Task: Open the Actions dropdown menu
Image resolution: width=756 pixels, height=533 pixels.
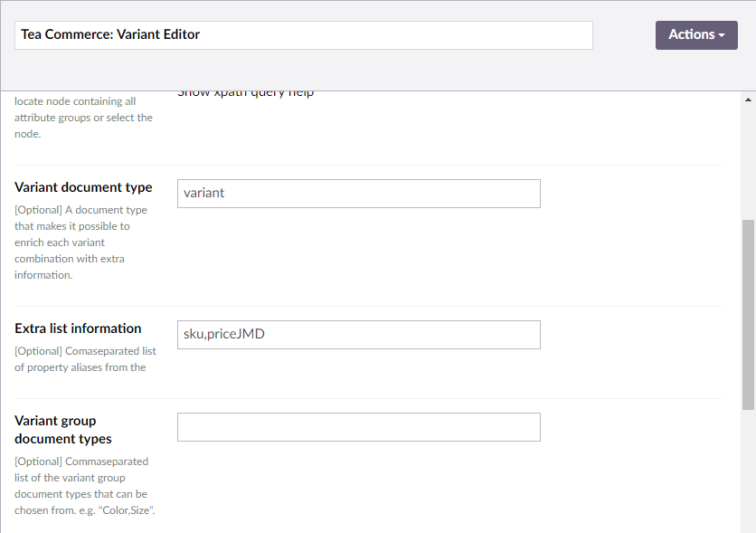Action: point(696,34)
